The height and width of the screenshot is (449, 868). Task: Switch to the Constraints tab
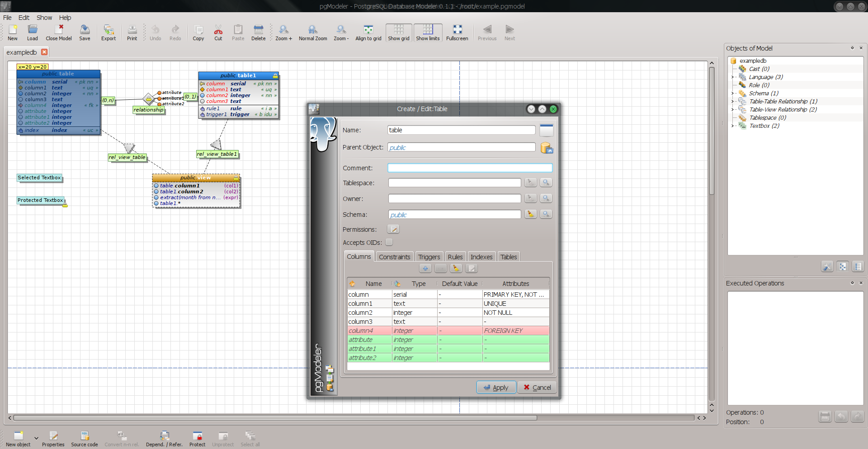pos(394,257)
